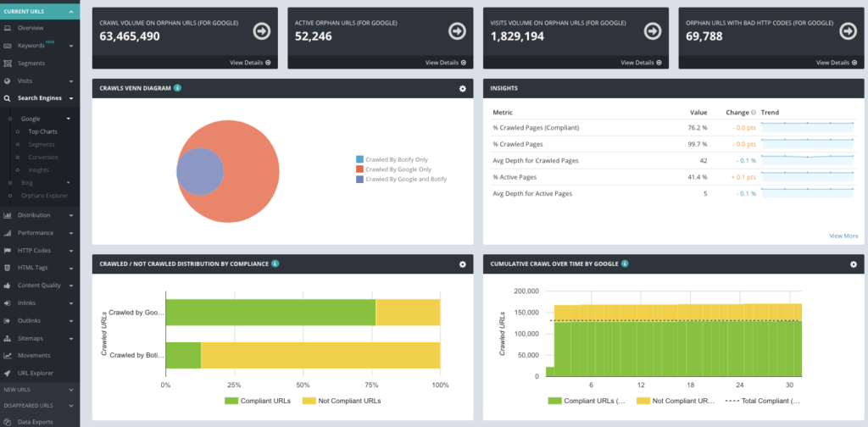Click arrow icon on Crawl Volume card

point(261,31)
